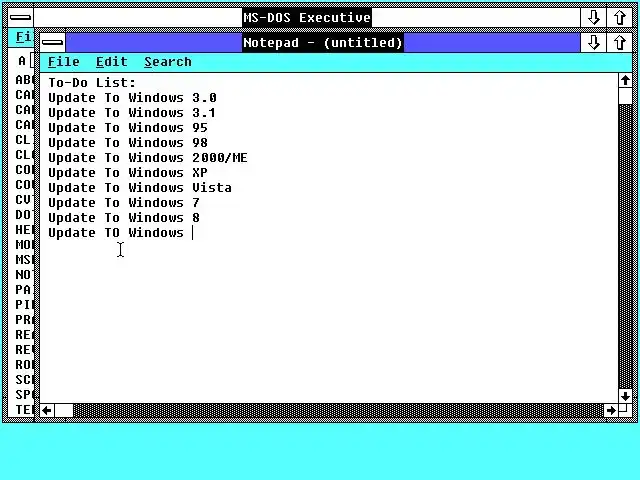Click the line "Update To Windows 7"
This screenshot has height=480, width=640.
click(x=124, y=203)
